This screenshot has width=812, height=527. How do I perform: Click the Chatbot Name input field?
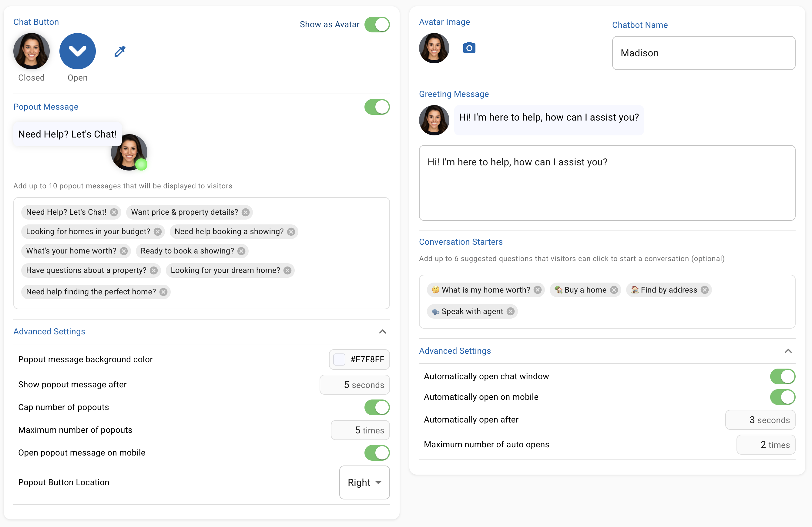703,53
